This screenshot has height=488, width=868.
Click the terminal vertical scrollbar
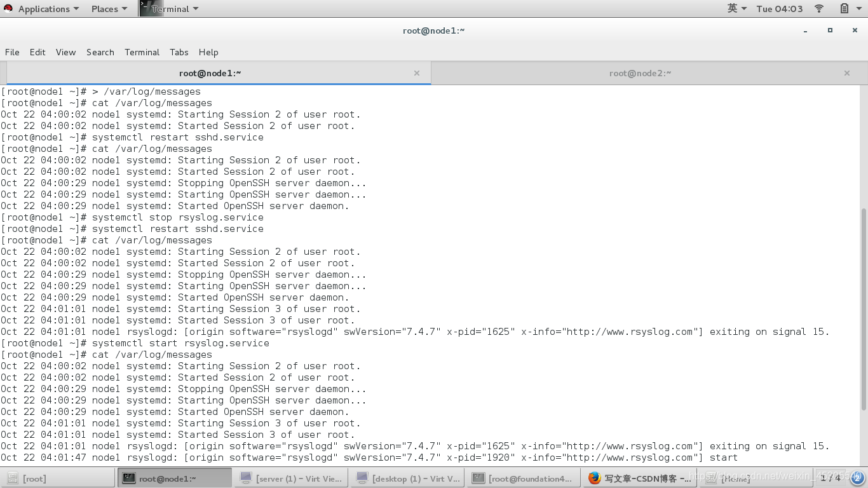pos(864,308)
